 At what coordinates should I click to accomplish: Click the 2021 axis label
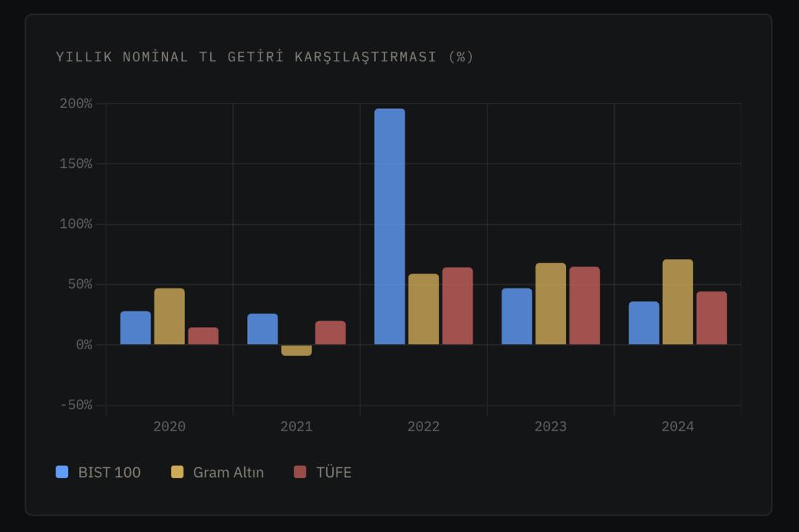pos(296,426)
